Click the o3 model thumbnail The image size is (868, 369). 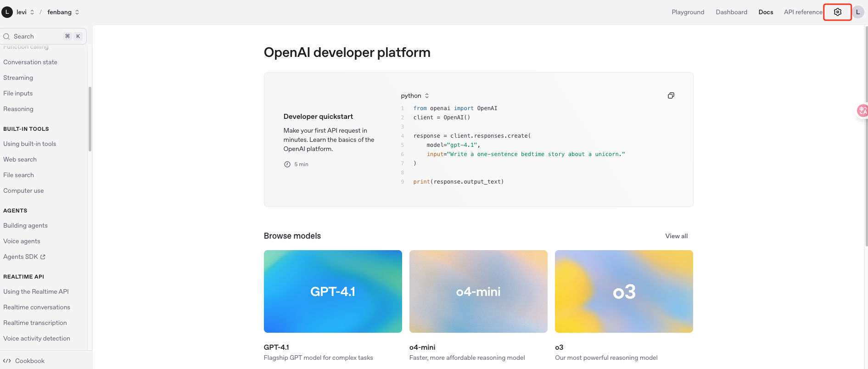[624, 291]
